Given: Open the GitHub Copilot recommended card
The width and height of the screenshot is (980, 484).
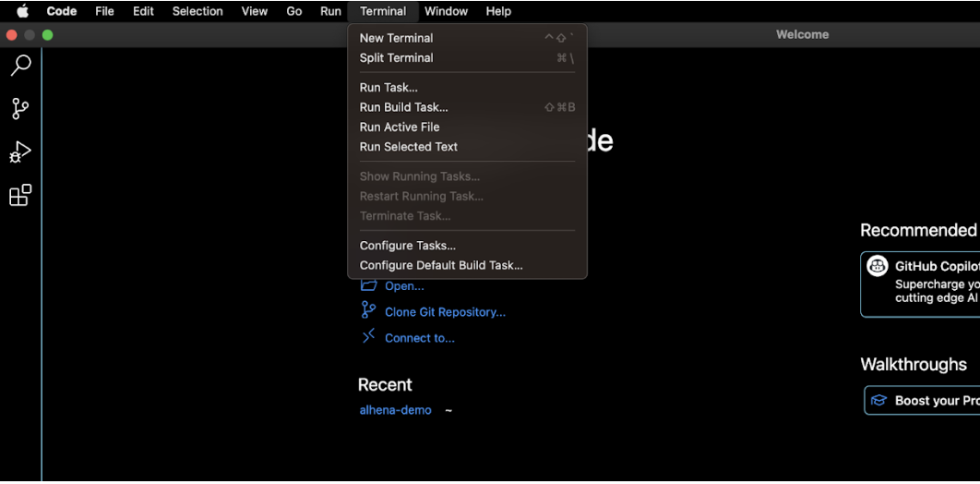Looking at the screenshot, I should (920, 284).
